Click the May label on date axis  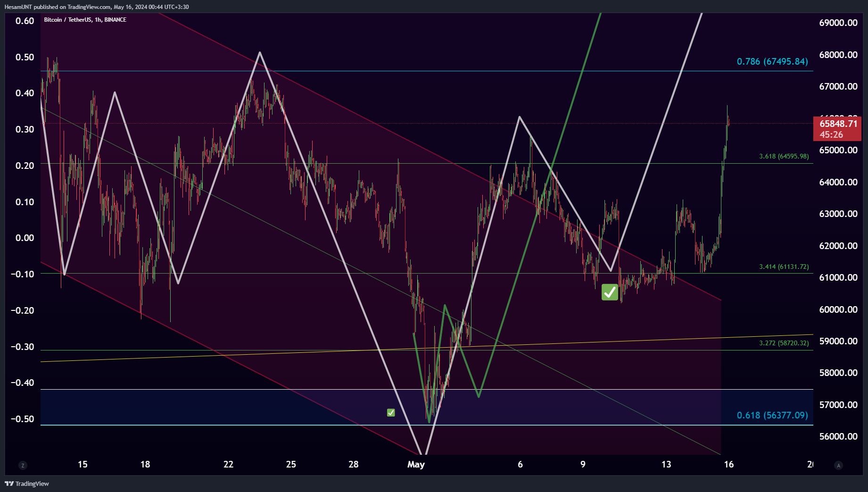pos(416,465)
